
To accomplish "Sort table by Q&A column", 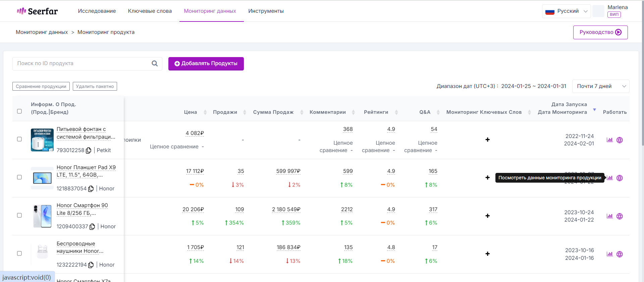I will click(438, 112).
